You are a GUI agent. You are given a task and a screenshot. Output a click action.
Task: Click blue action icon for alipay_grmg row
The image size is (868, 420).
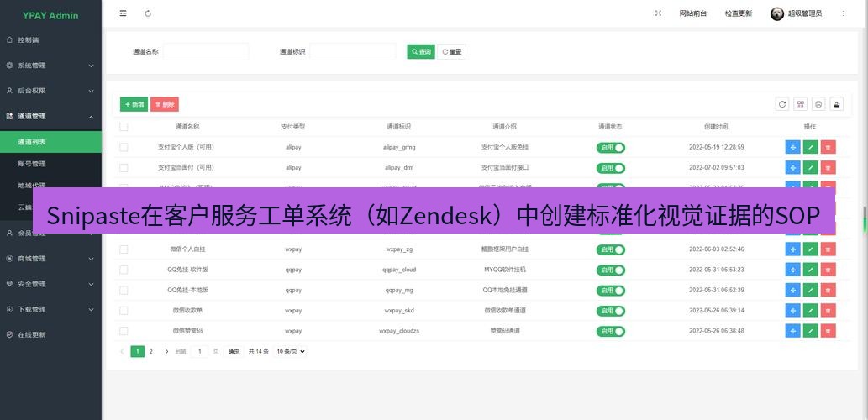(x=792, y=147)
